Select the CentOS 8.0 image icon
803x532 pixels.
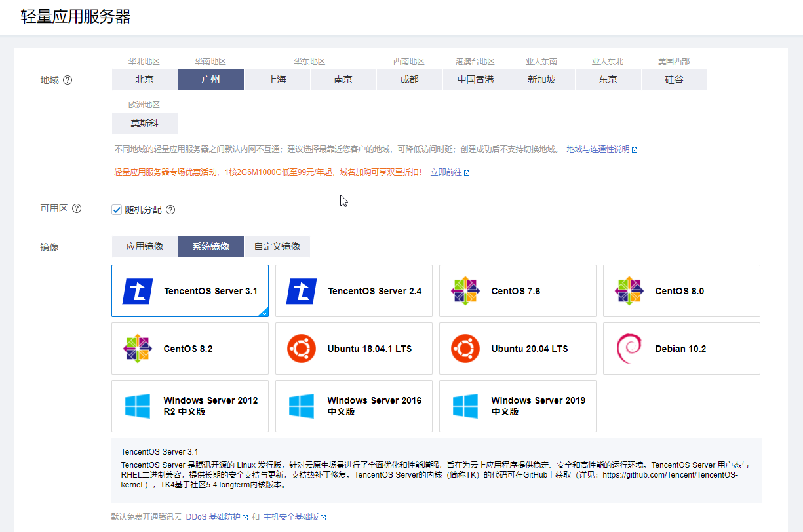[629, 291]
